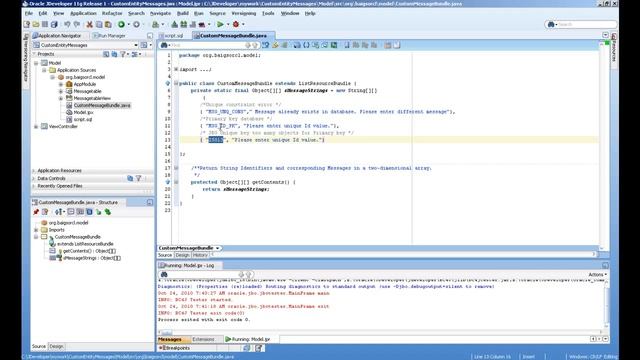Expand the folded import block at line 3
The image size is (640, 360).
coord(176,69)
